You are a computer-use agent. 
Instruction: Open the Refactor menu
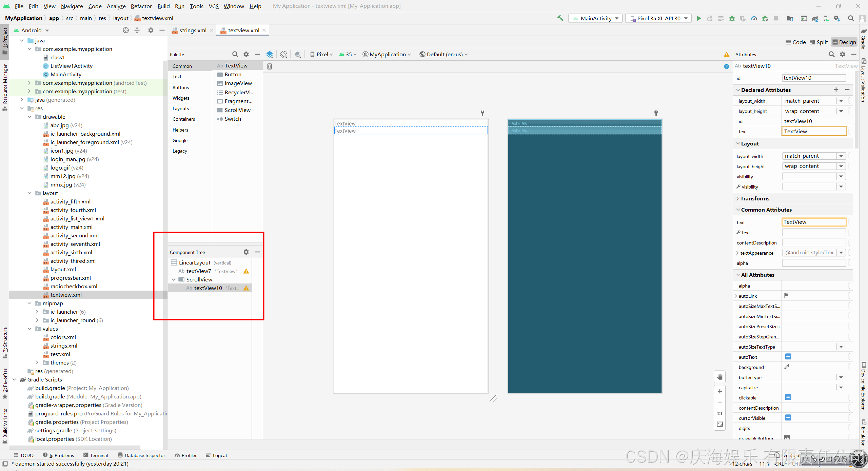(141, 6)
